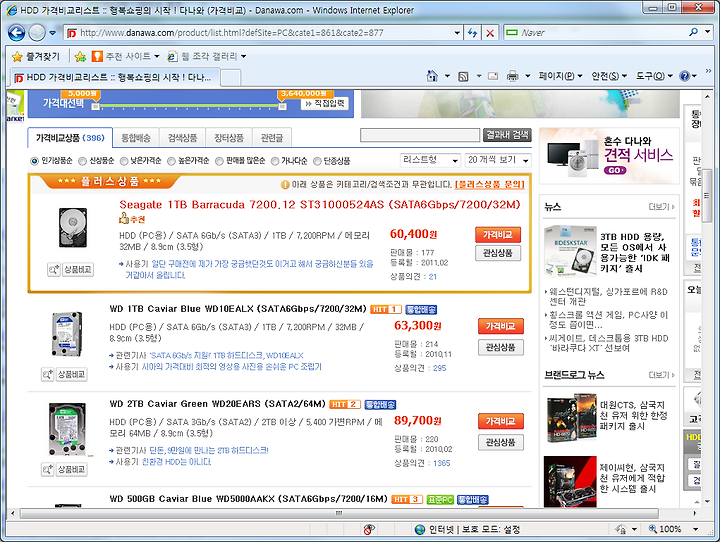Click the HIT 3 badge on WD5000AAKX
720x542 pixels.
click(x=407, y=499)
